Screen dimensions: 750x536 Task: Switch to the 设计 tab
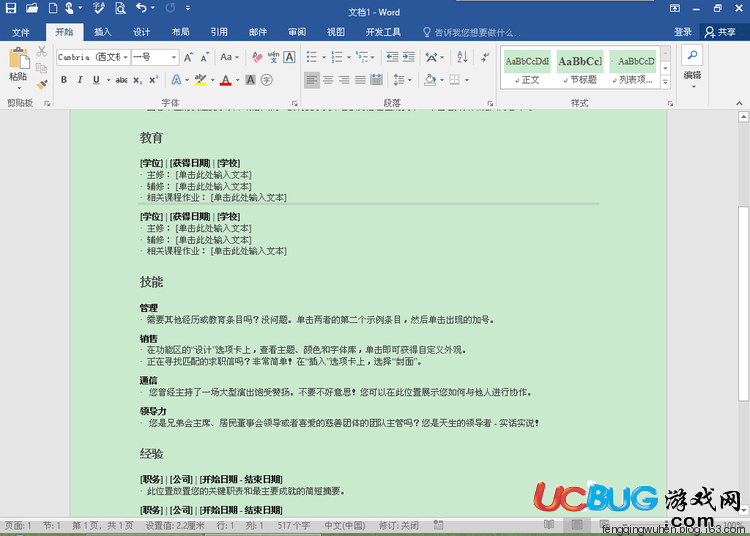point(142,32)
